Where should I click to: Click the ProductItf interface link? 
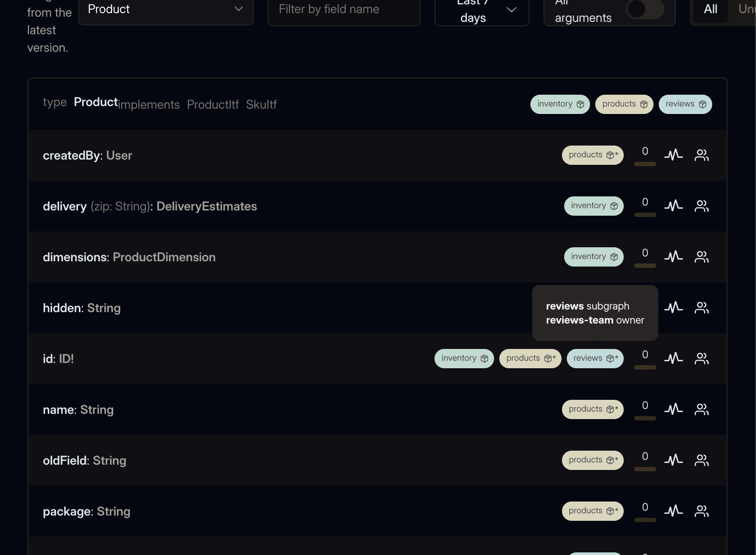pyautogui.click(x=212, y=105)
